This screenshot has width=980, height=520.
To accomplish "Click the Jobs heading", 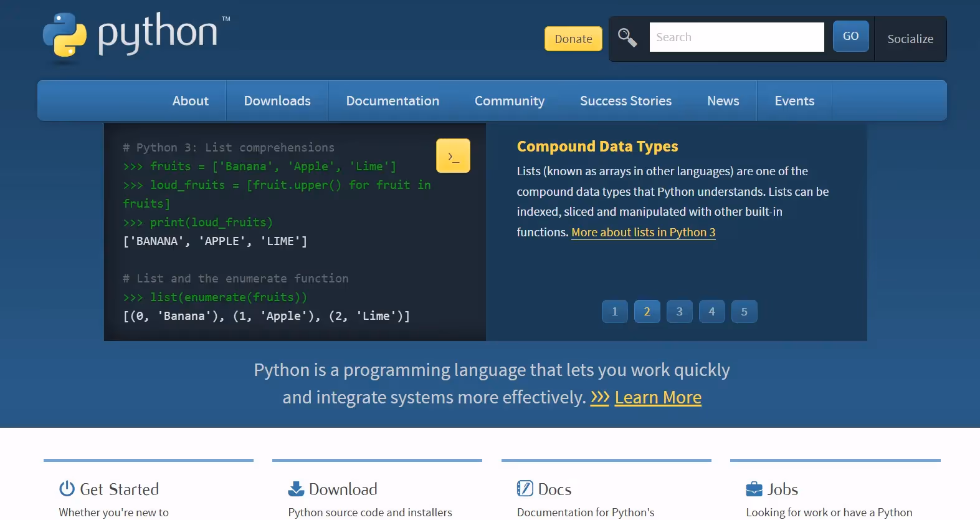I will pyautogui.click(x=783, y=489).
